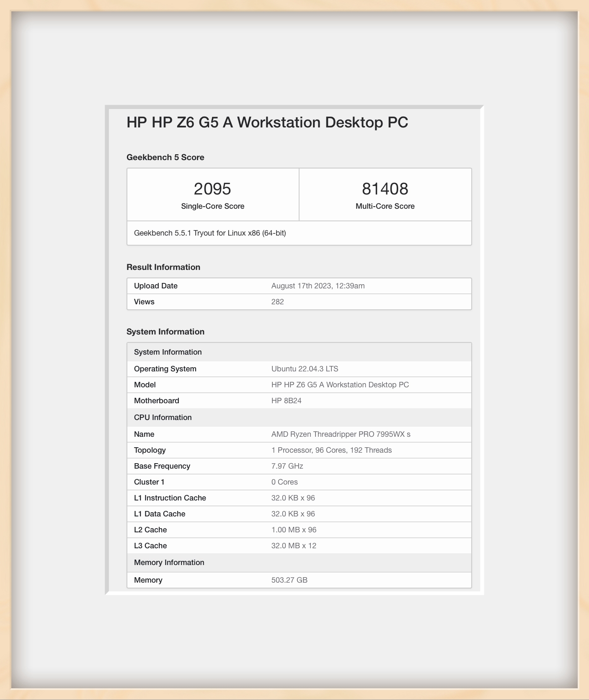This screenshot has width=589, height=700.
Task: Click the 1.00 MB x 96 value
Action: click(x=294, y=530)
